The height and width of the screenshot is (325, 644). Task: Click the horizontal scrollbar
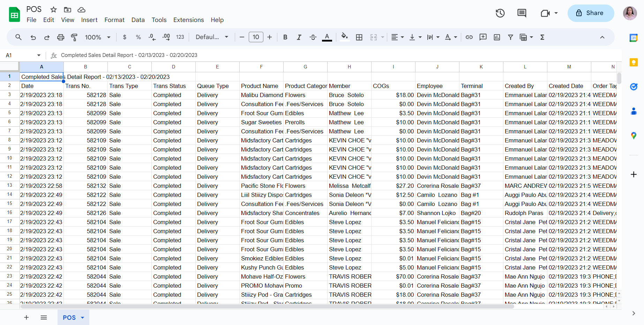(x=267, y=306)
